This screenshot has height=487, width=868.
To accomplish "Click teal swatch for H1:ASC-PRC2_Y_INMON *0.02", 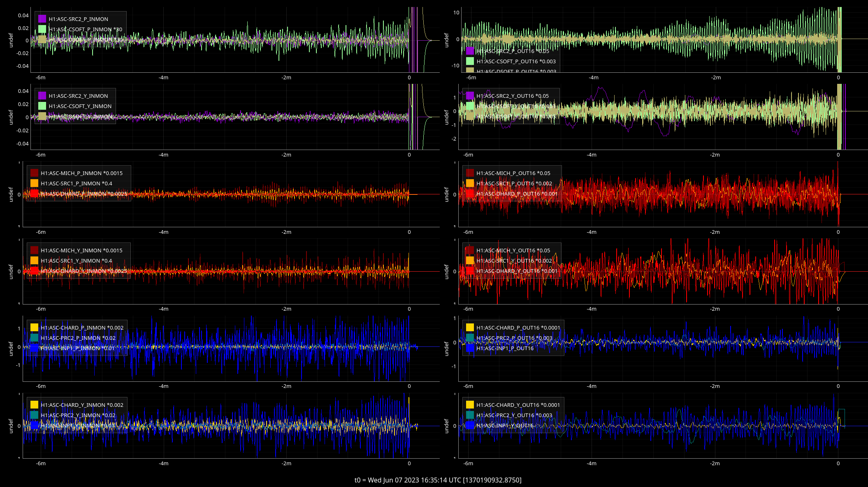I will click(34, 415).
